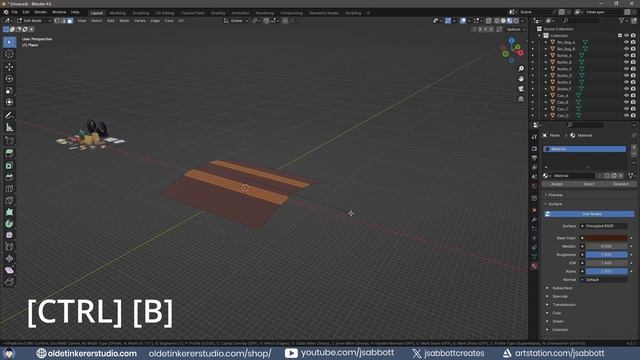Disable render camera for Can_D

[x=633, y=116]
